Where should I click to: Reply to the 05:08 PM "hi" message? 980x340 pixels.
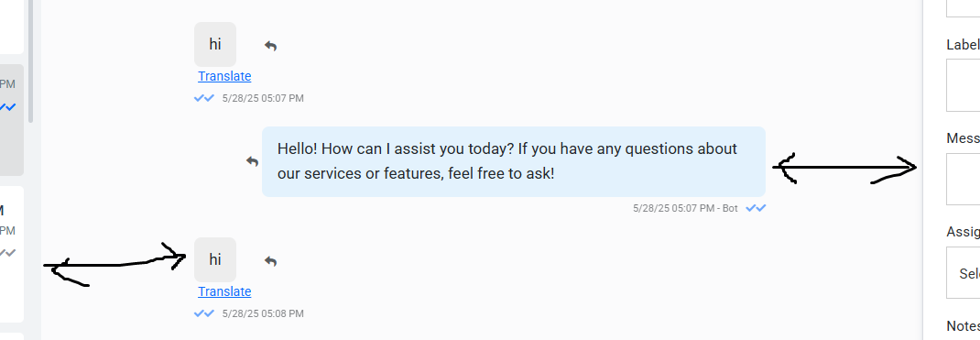coord(270,261)
